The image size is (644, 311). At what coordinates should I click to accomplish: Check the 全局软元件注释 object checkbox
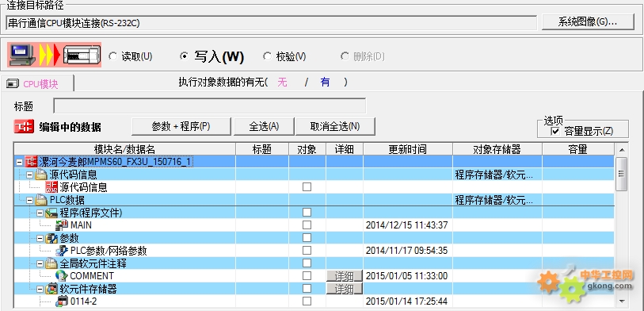[x=307, y=263]
